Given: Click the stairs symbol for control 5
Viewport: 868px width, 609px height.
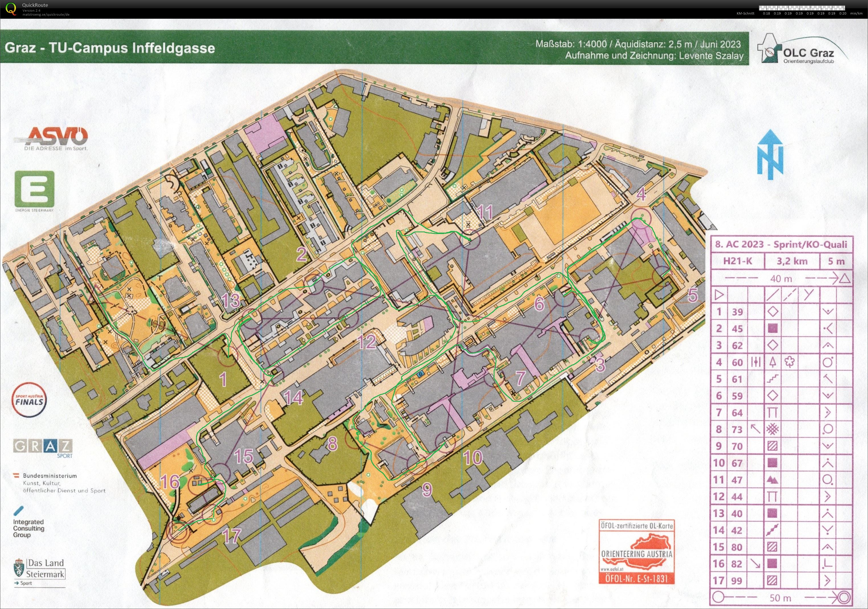Looking at the screenshot, I should pos(772,379).
